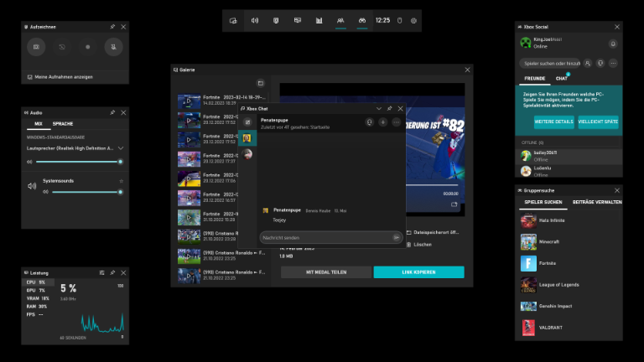Start recording with the record button
The width and height of the screenshot is (644, 362).
click(x=87, y=47)
